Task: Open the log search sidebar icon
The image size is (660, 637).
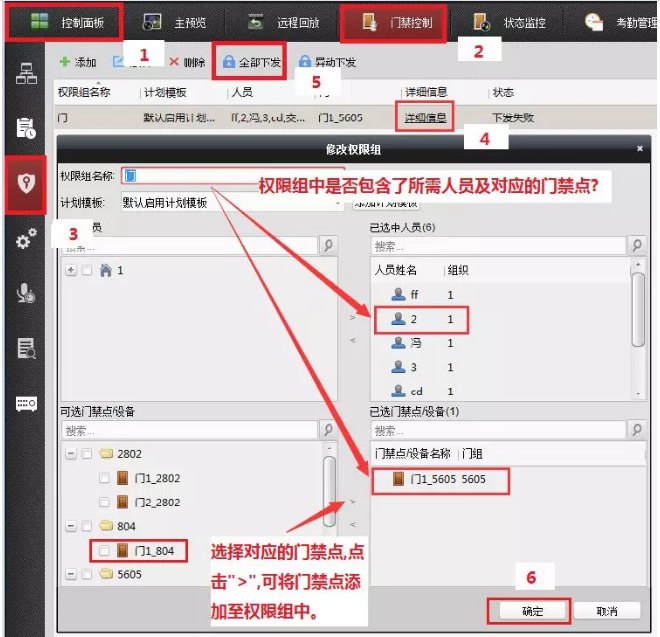Action: pyautogui.click(x=26, y=349)
